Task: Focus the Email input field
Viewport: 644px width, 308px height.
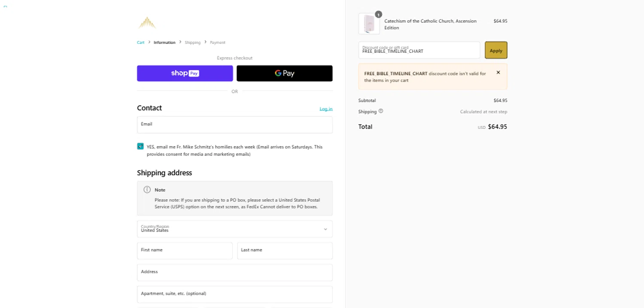Action: click(234, 125)
